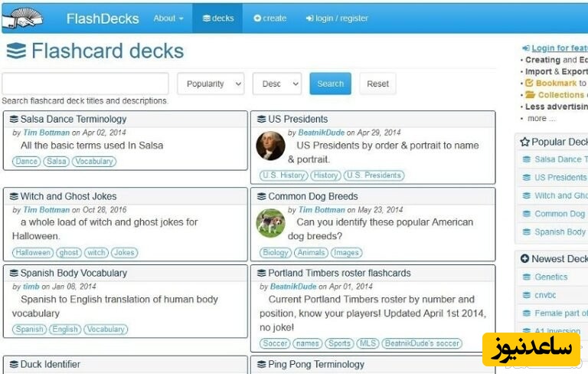Click the large Flashcard decks heading icon
This screenshot has width=588, height=374.
tap(16, 51)
